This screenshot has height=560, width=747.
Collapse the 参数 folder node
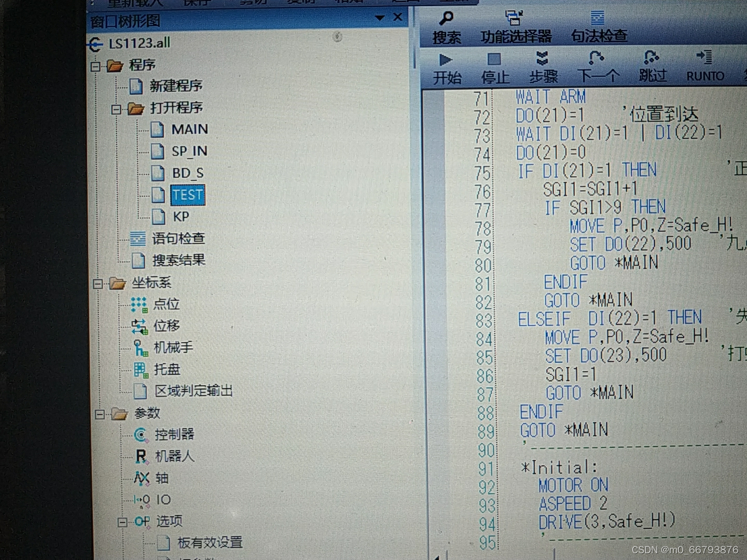pyautogui.click(x=100, y=414)
